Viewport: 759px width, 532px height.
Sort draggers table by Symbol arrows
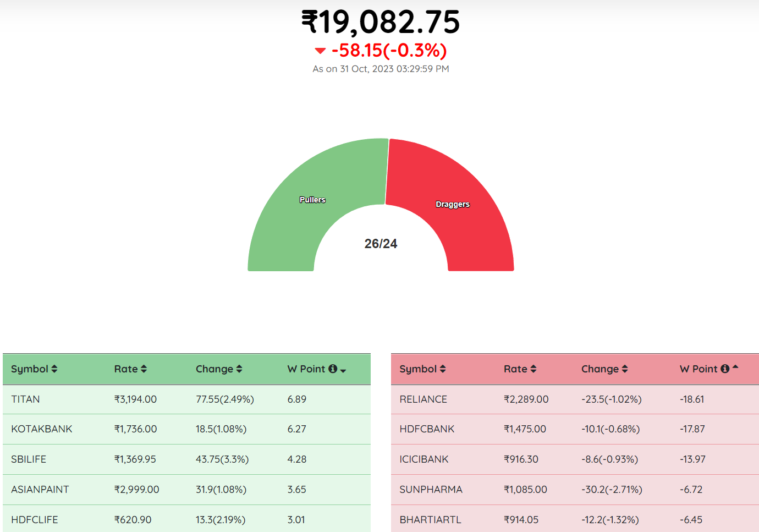click(443, 369)
